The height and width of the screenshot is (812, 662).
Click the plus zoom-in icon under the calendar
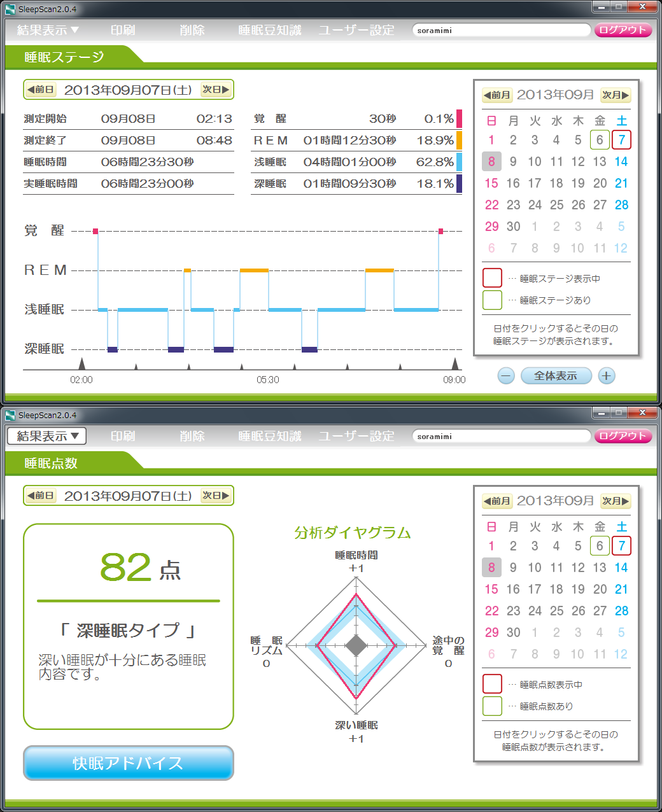click(x=606, y=376)
